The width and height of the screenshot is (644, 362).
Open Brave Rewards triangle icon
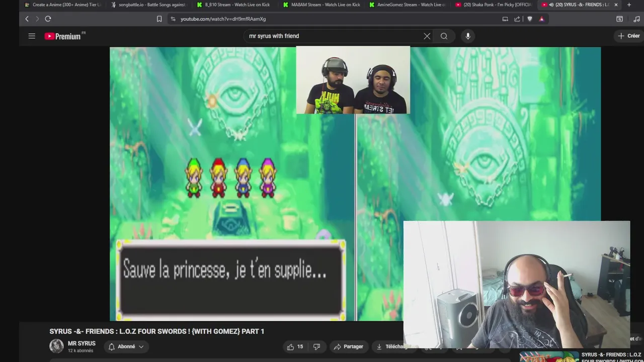point(541,19)
